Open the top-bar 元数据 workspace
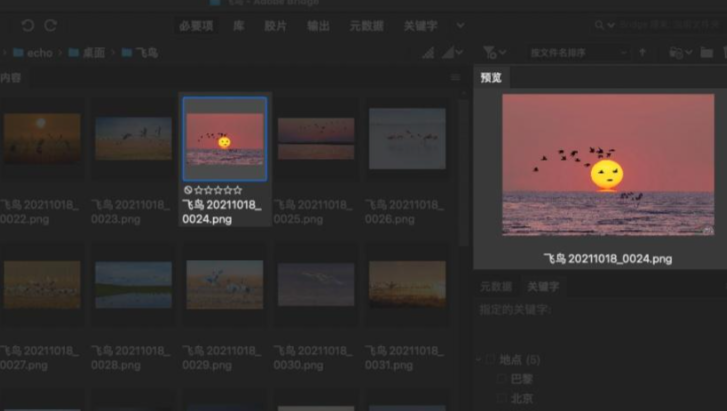 (367, 26)
